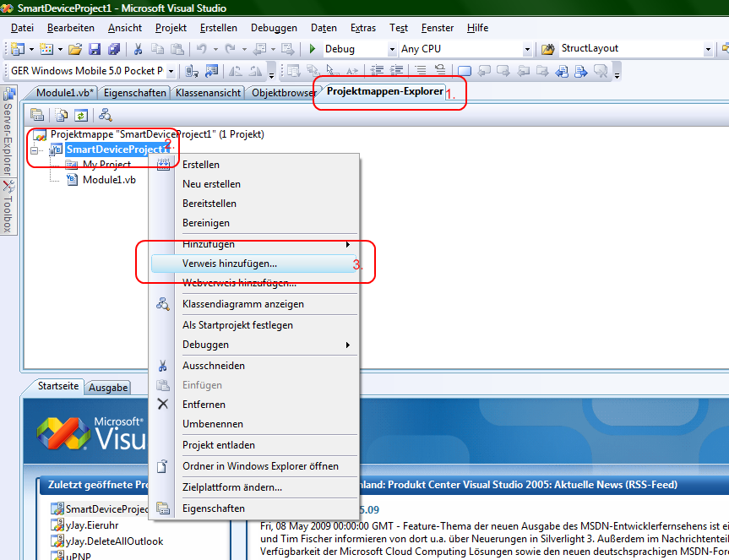Select Module1.vb in the solution tree
Viewport: 729px width, 560px height.
(x=109, y=180)
